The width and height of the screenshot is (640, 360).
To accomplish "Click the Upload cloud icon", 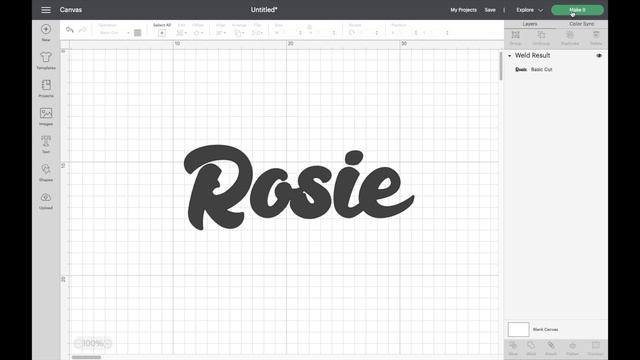I will point(46,197).
